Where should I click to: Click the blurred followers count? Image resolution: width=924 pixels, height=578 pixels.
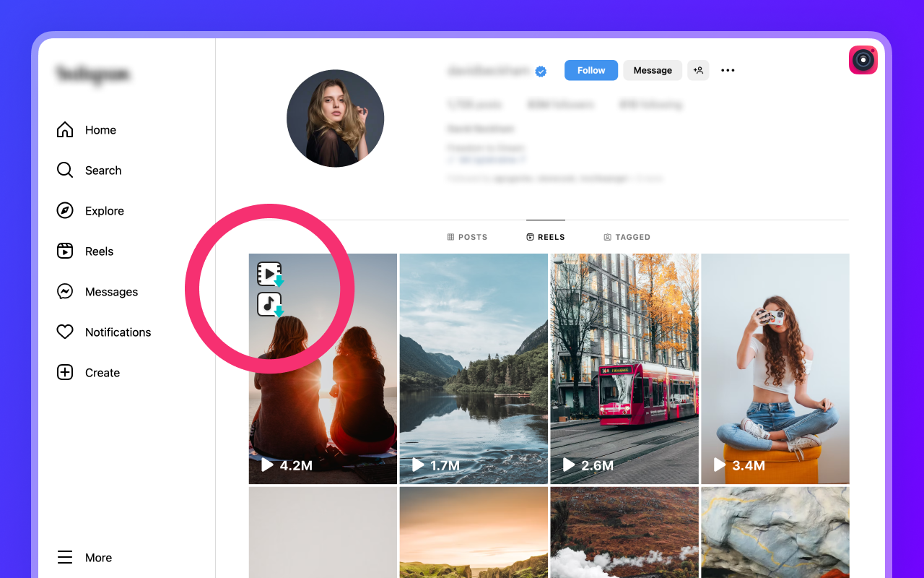(x=560, y=105)
